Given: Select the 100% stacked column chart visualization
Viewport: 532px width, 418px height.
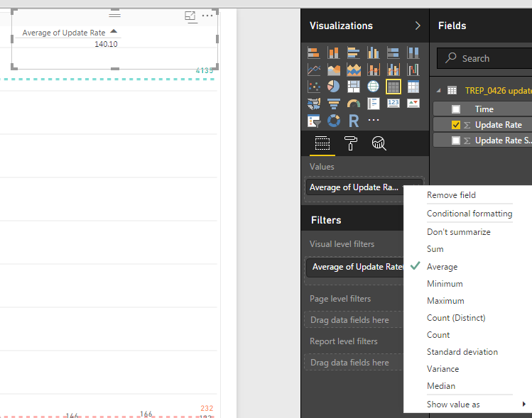Looking at the screenshot, I should coord(413,53).
